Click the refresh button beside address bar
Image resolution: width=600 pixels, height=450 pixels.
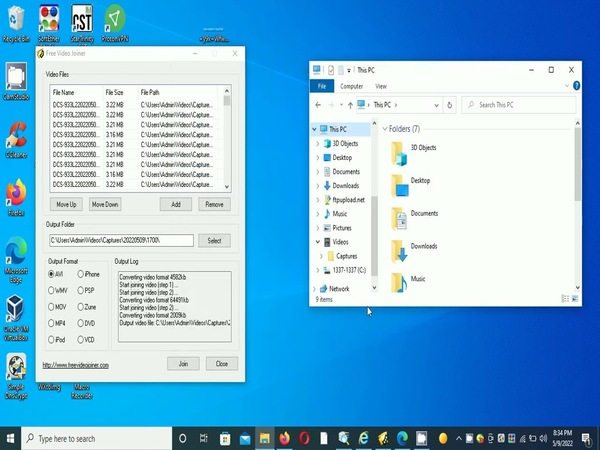pyautogui.click(x=451, y=104)
